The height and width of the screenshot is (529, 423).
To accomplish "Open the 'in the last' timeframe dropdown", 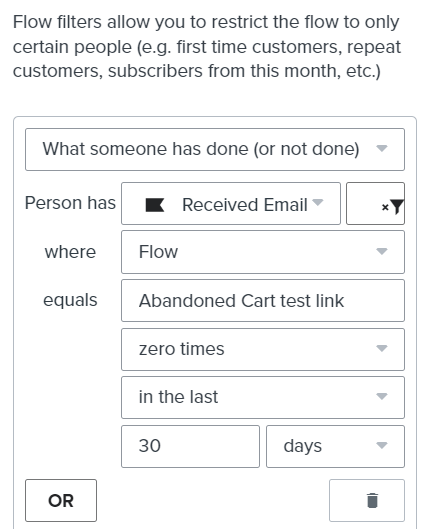I will 263,397.
